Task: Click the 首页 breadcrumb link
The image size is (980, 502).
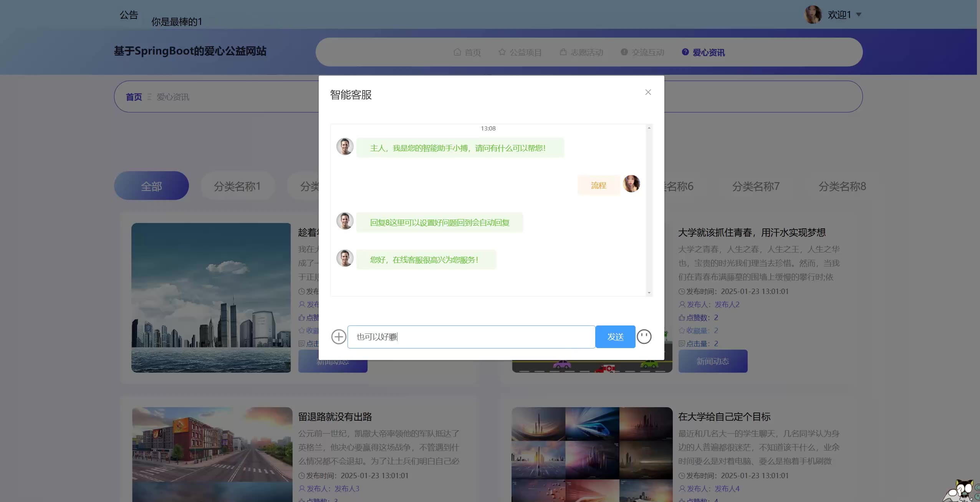Action: pyautogui.click(x=134, y=97)
